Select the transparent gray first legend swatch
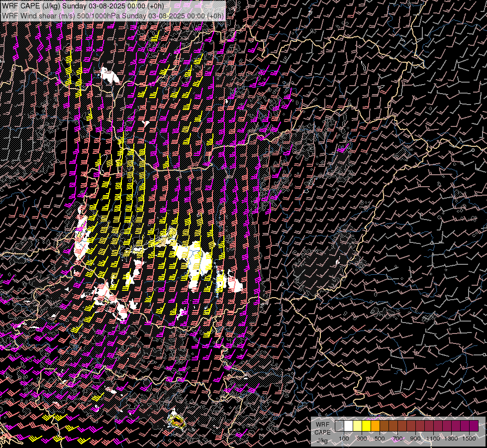The height and width of the screenshot is (448, 487). click(339, 426)
